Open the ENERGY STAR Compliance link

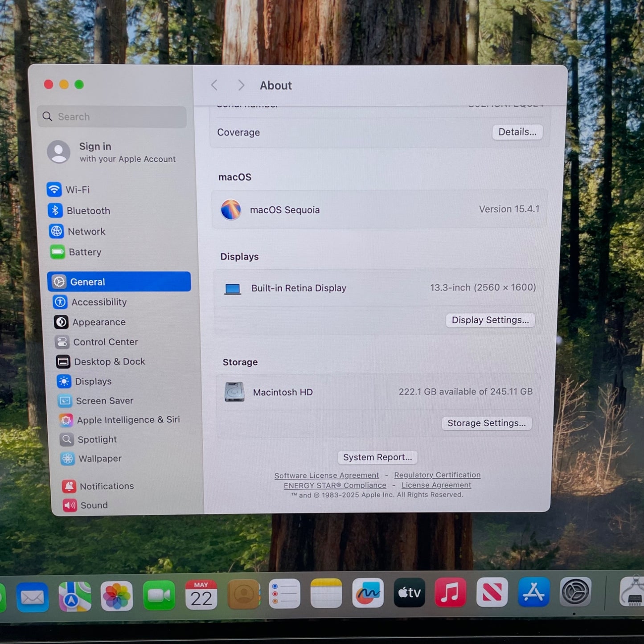click(x=335, y=485)
